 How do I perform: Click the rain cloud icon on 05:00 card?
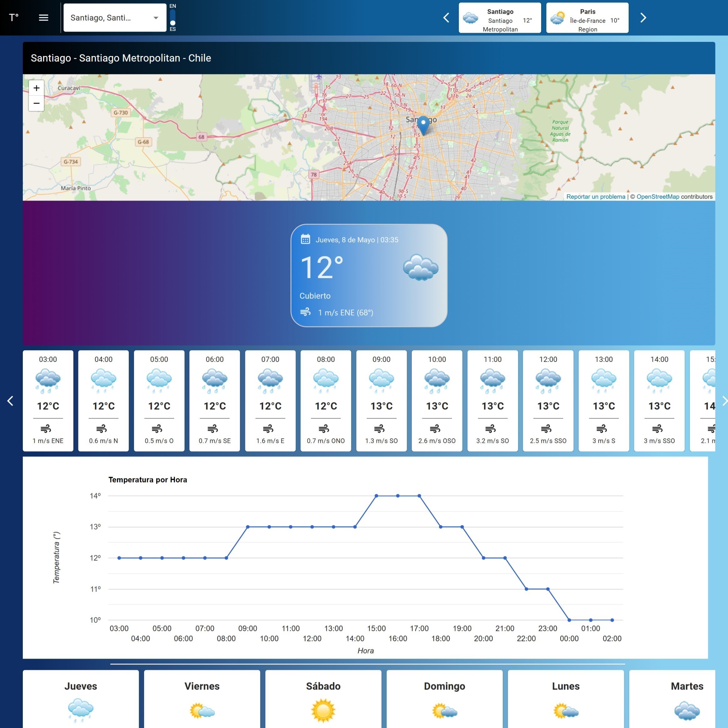(159, 381)
